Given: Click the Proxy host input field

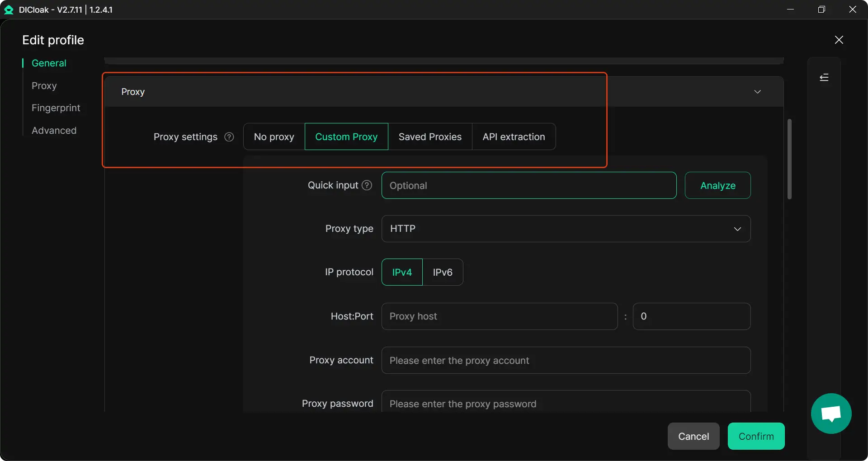Looking at the screenshot, I should coord(499,316).
